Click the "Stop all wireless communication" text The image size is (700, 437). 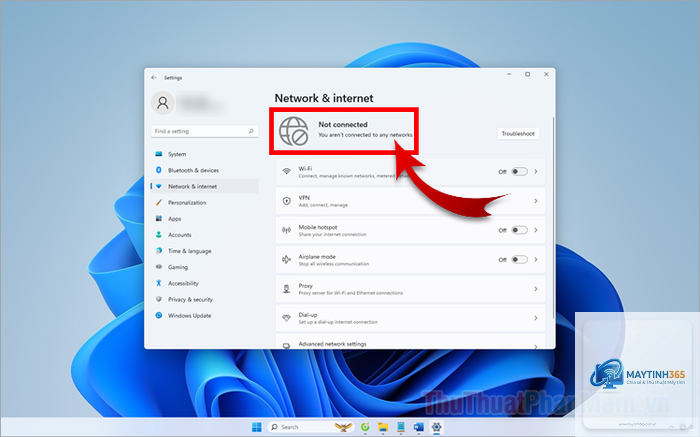click(x=333, y=264)
